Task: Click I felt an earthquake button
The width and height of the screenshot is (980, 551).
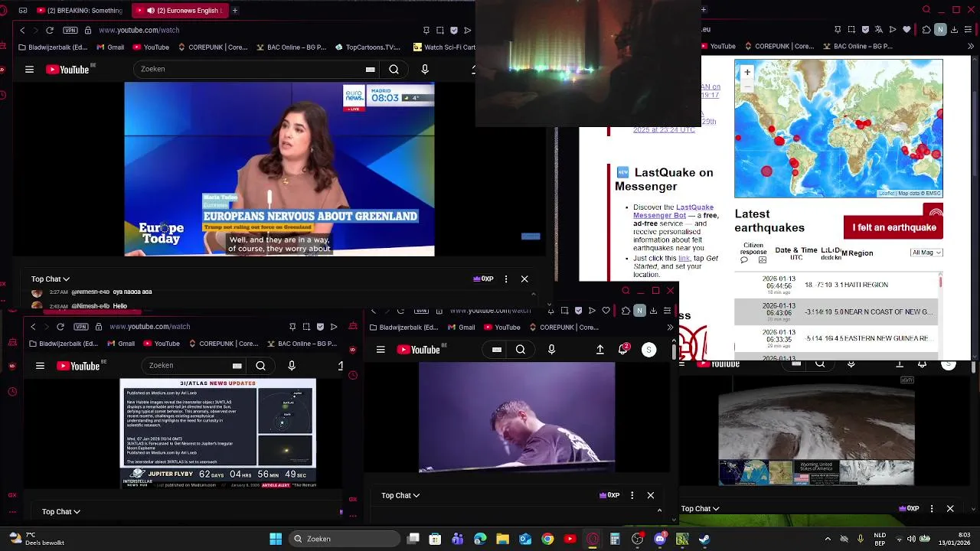Action: 893,227
